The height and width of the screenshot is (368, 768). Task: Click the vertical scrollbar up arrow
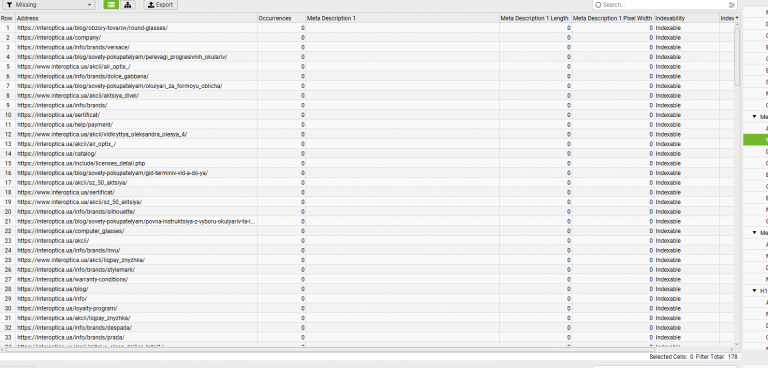coord(737,25)
